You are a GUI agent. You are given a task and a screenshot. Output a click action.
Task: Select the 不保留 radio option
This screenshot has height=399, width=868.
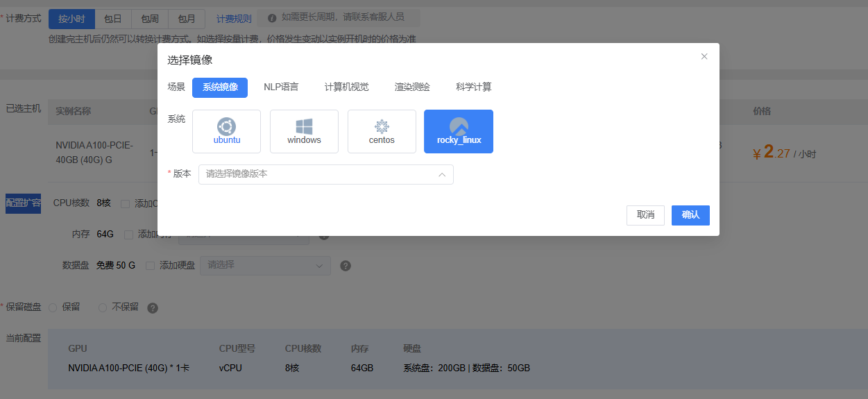click(x=103, y=307)
